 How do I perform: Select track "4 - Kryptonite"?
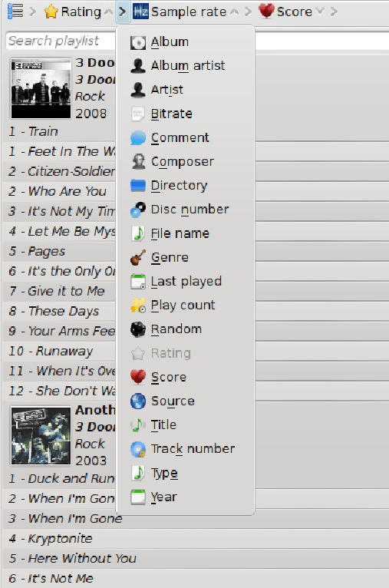tap(195, 539)
